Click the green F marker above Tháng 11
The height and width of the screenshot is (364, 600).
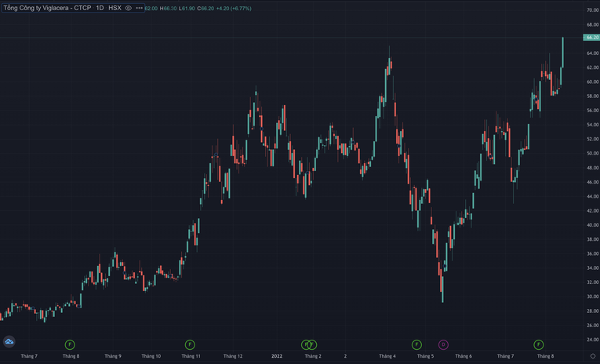190,344
